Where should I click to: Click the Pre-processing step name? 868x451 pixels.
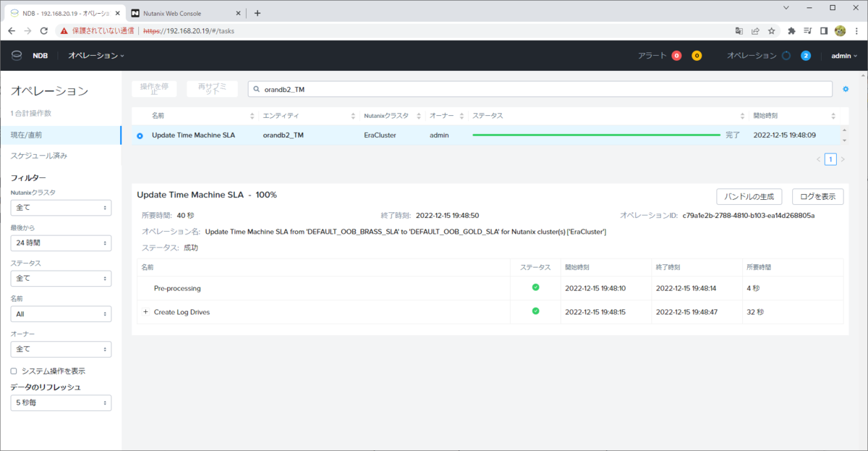[177, 288]
